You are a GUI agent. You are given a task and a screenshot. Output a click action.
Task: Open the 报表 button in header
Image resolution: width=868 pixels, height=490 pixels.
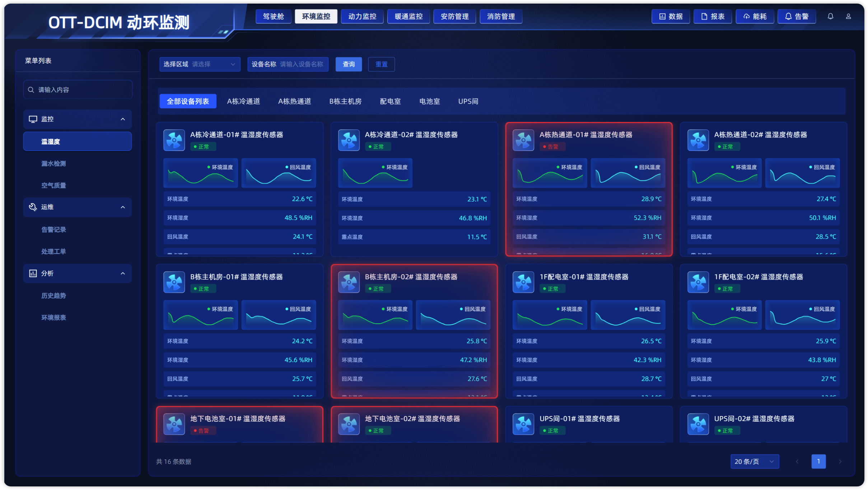point(713,17)
